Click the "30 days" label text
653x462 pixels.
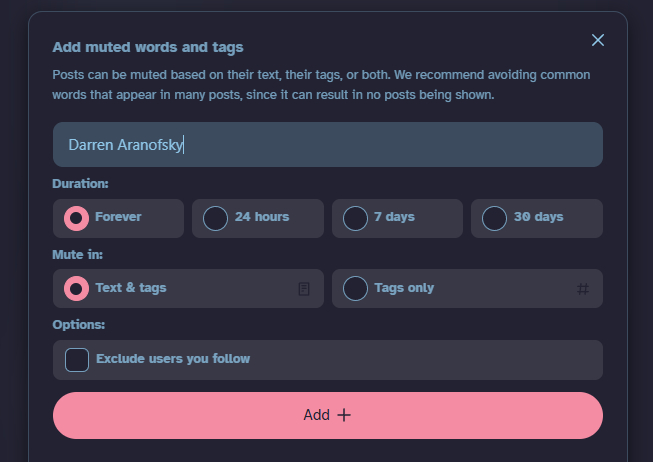click(539, 217)
